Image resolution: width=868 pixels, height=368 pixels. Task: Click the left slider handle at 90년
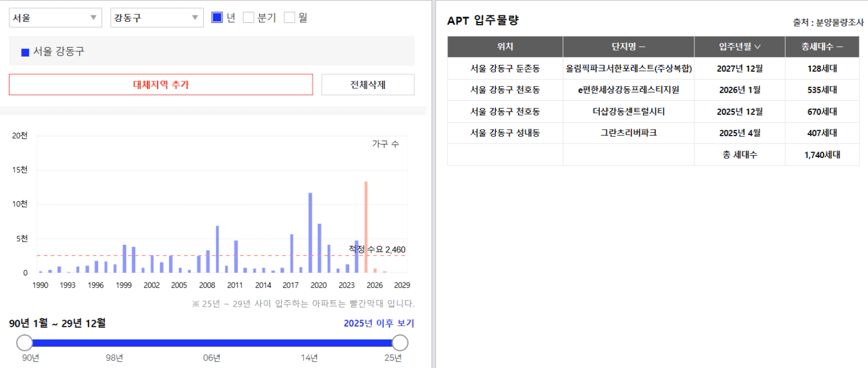[x=25, y=343]
